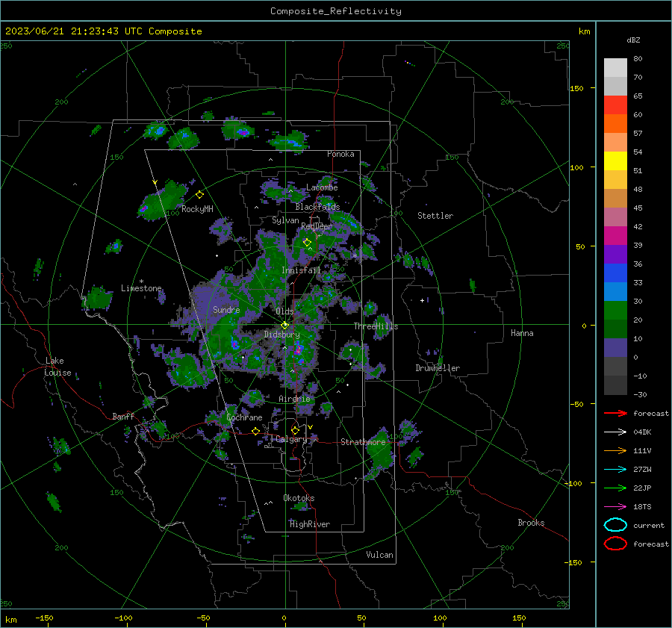Image resolution: width=672 pixels, height=628 pixels.
Task: Click the yellow marker near RockyMH
Action: click(199, 195)
